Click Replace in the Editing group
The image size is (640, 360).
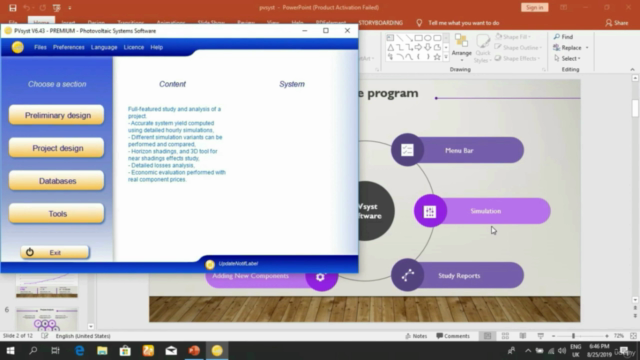(568, 48)
